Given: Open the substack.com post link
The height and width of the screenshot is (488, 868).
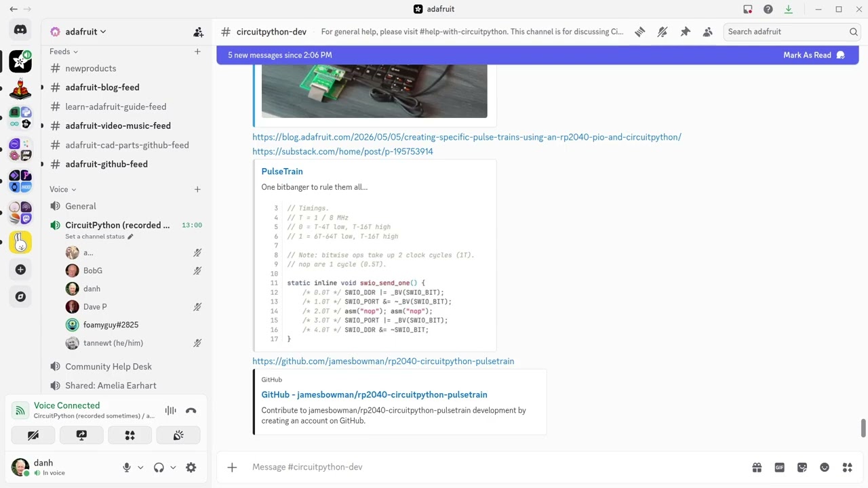Looking at the screenshot, I should click(342, 151).
